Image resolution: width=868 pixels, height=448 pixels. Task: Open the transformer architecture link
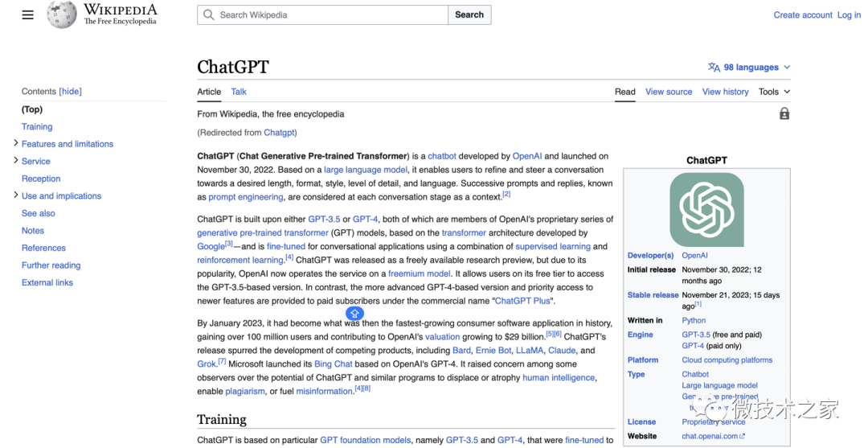point(464,232)
